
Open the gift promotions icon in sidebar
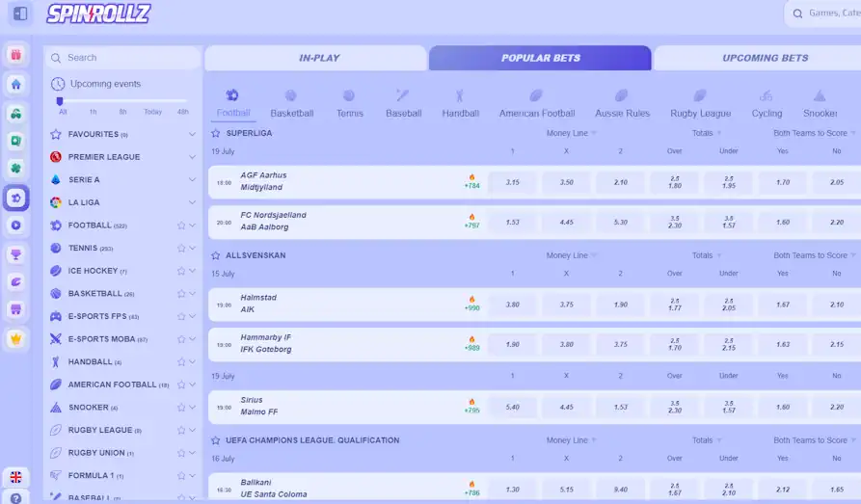point(16,54)
